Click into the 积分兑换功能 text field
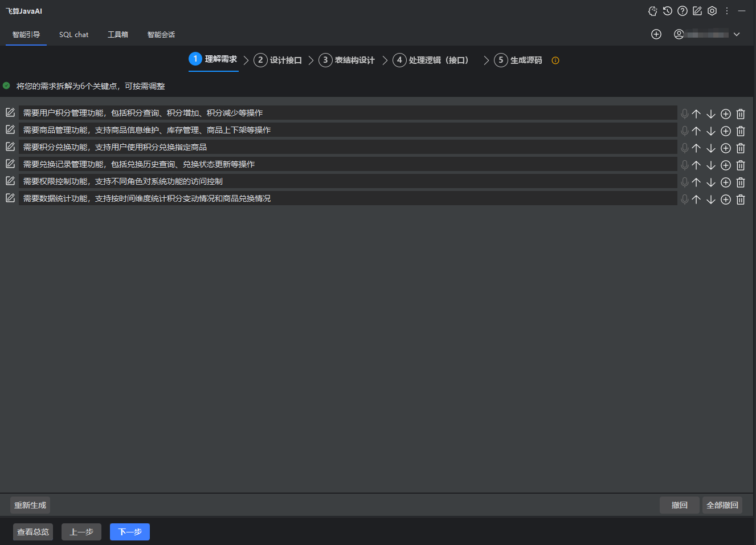The width and height of the screenshot is (756, 545). [x=348, y=147]
